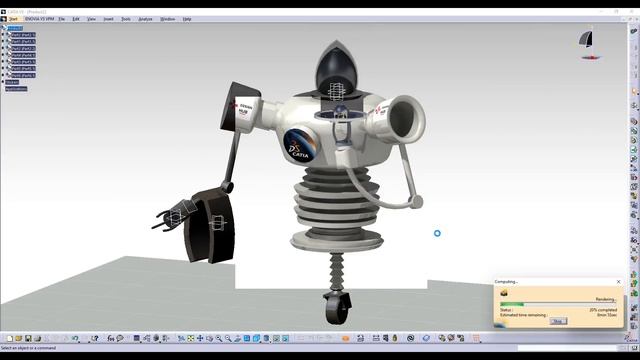This screenshot has height=360, width=640.
Task: Click the comment speech bubble icon
Action: (120, 338)
